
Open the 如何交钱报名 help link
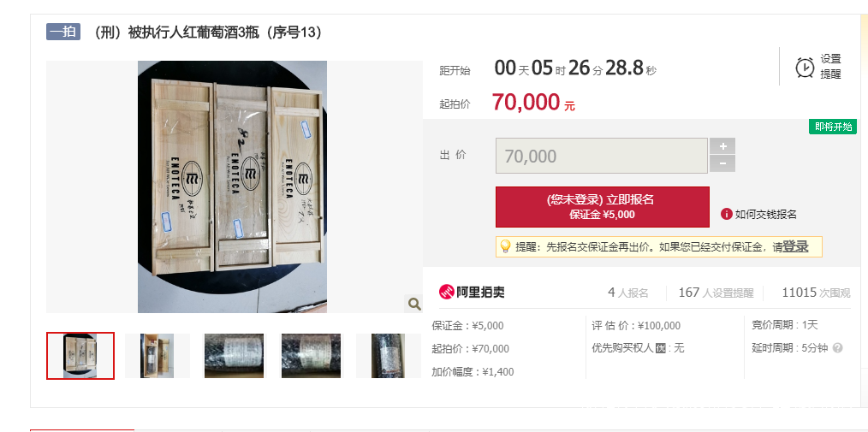tap(765, 215)
